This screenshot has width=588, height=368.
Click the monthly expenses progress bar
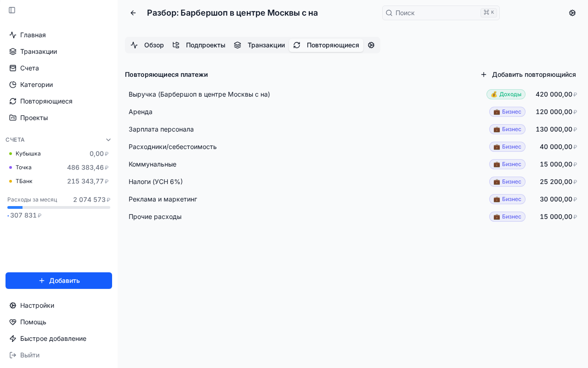point(59,207)
